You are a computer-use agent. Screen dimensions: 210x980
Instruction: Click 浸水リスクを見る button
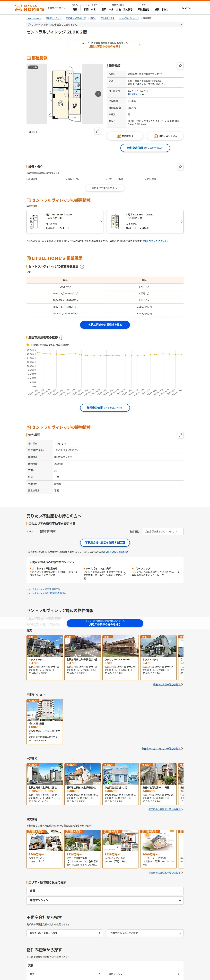click(165, 136)
